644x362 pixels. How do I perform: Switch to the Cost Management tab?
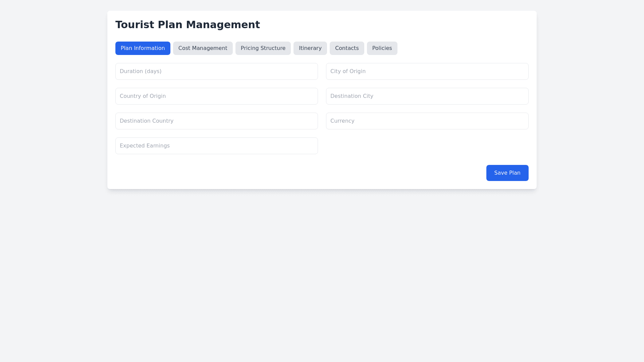click(x=203, y=48)
